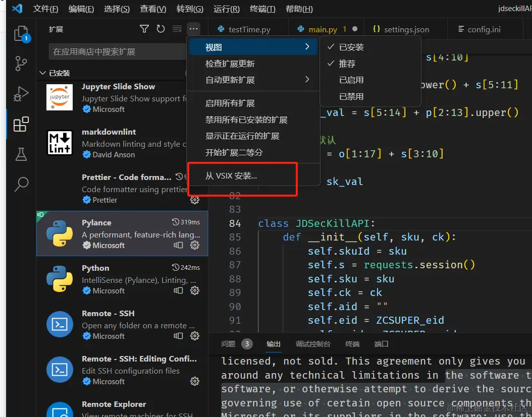This screenshot has height=417, width=532.
Task: Choose 从 VSIX 安装...
Action: (x=253, y=175)
